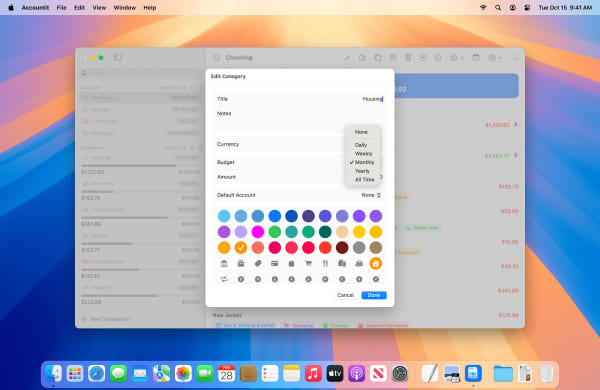Select the shopping cart category icon
Viewport: 600px width, 390px height.
[308, 263]
